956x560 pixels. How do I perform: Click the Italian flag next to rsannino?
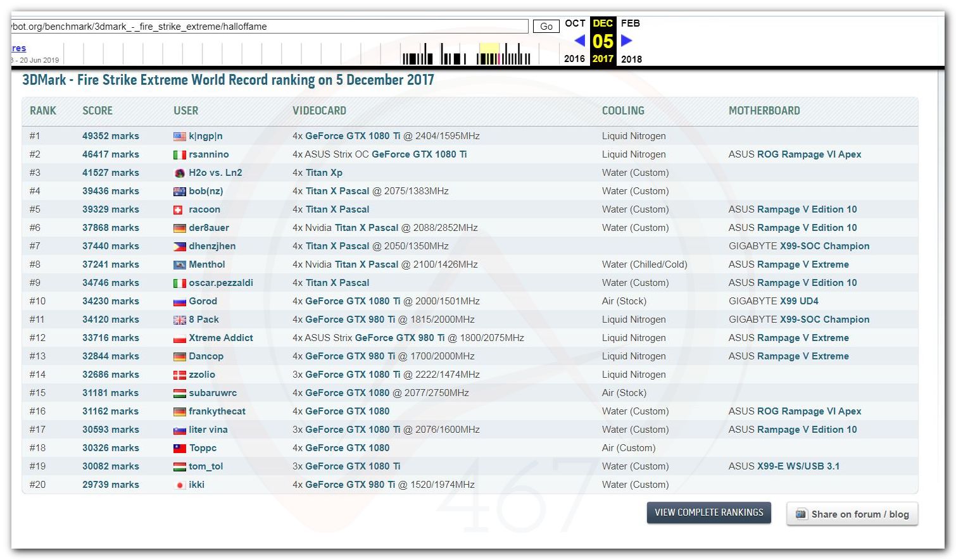180,154
